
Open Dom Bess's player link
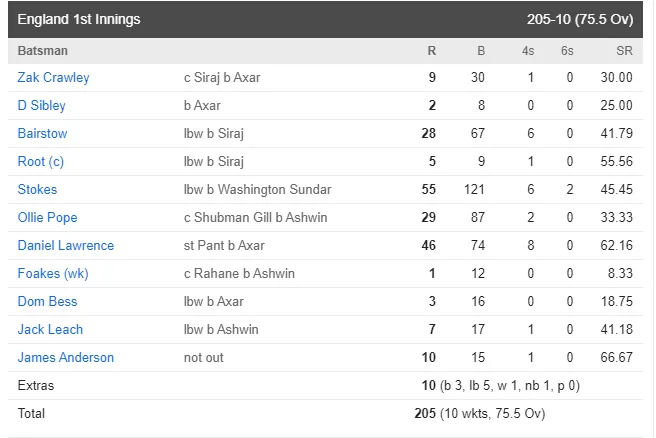pyautogui.click(x=47, y=302)
